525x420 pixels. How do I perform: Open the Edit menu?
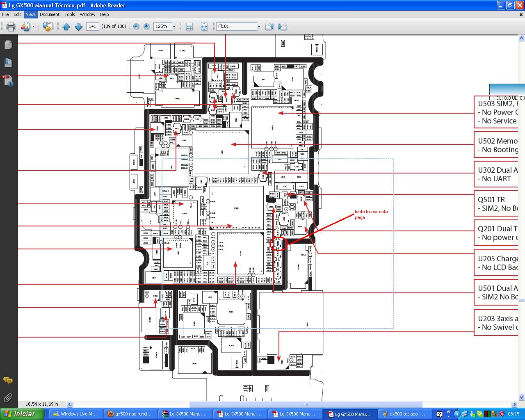pos(17,14)
